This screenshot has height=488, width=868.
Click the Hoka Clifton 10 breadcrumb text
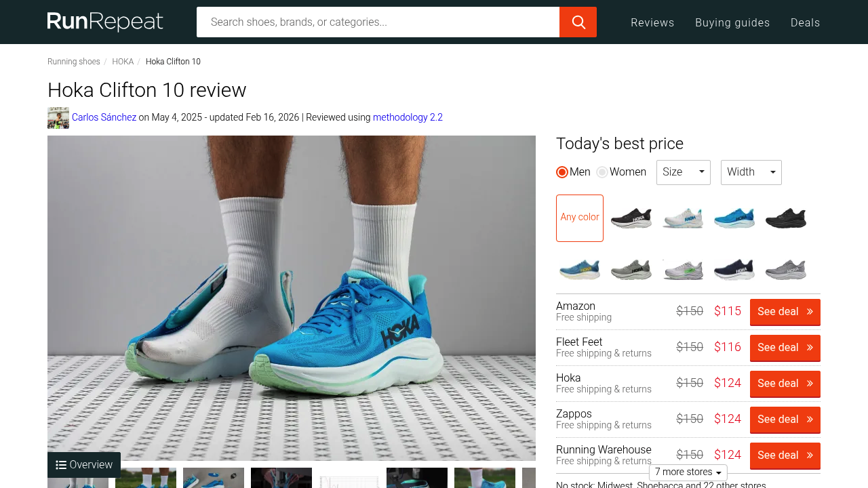tap(173, 62)
